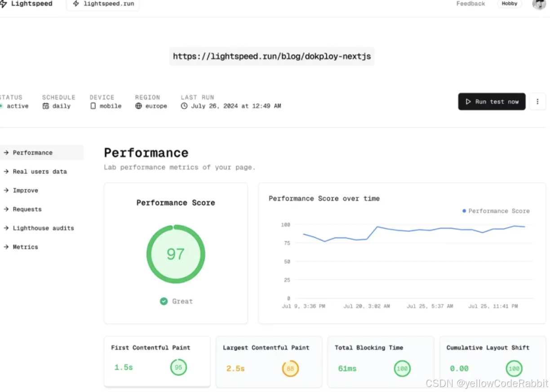Open the three-dot more options menu
550x392 pixels.
pos(537,102)
